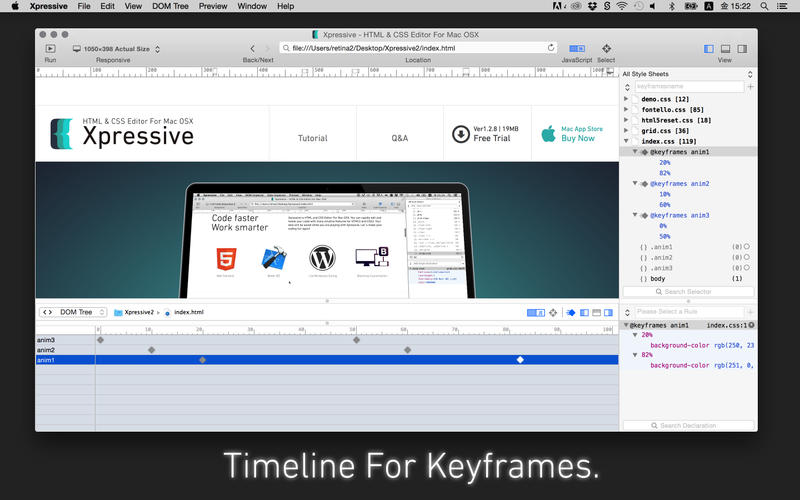
Task: Click anim2 keyframe marker at 10%
Action: point(152,350)
